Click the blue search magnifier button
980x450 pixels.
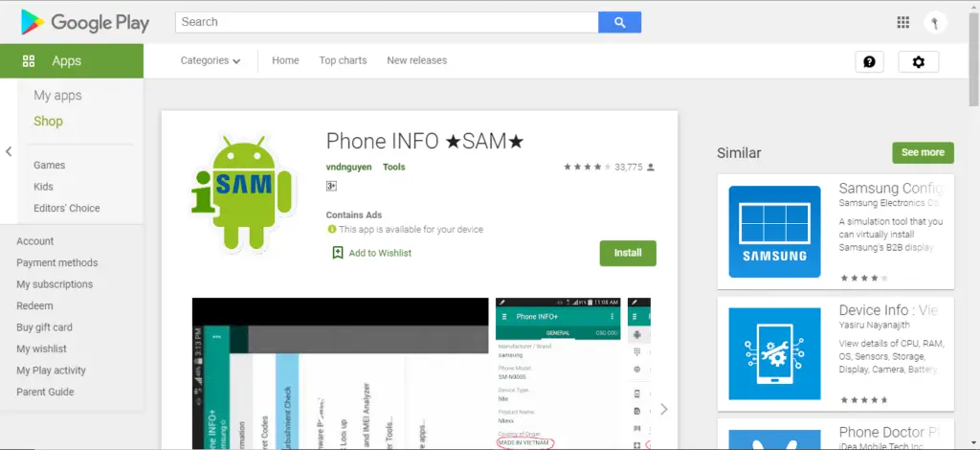pyautogui.click(x=619, y=22)
